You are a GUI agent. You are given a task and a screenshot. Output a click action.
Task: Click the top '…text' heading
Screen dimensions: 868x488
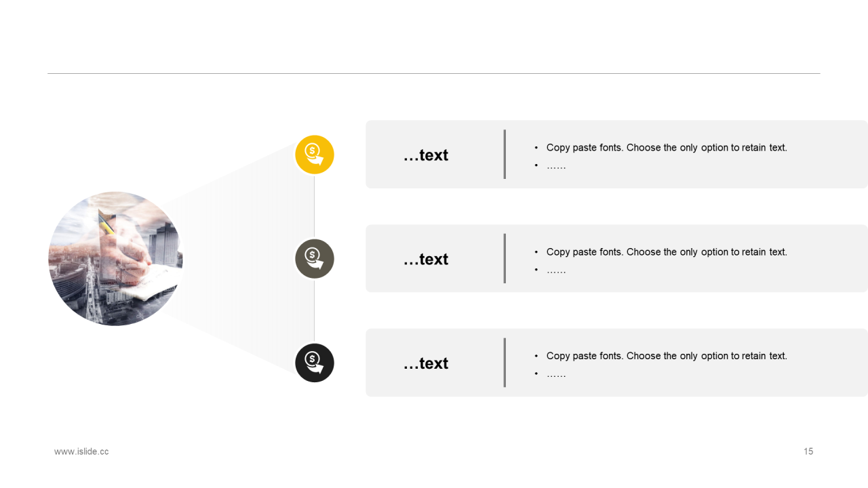tap(426, 155)
